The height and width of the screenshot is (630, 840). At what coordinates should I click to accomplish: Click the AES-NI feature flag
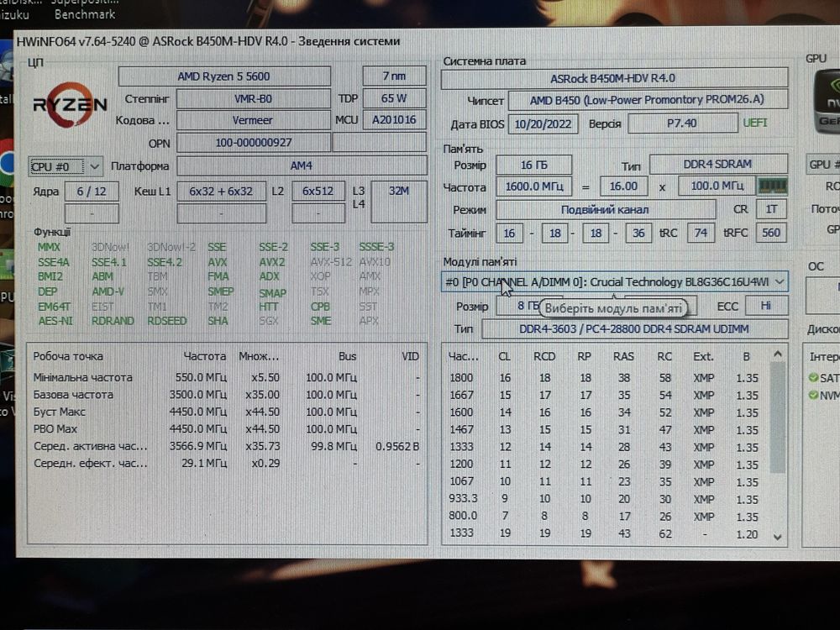point(55,322)
